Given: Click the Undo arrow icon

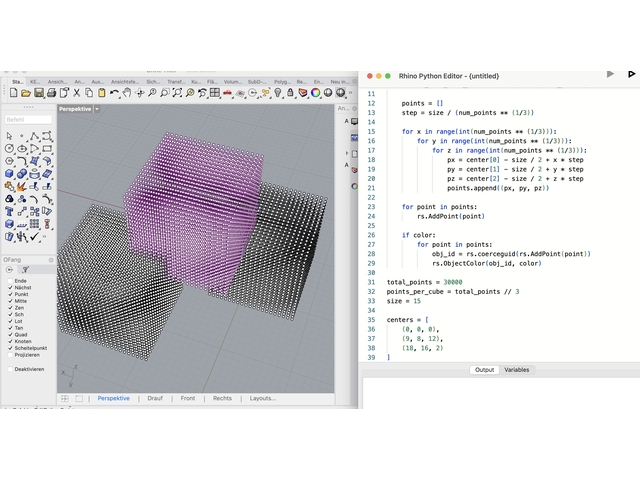Looking at the screenshot, I should click(114, 93).
